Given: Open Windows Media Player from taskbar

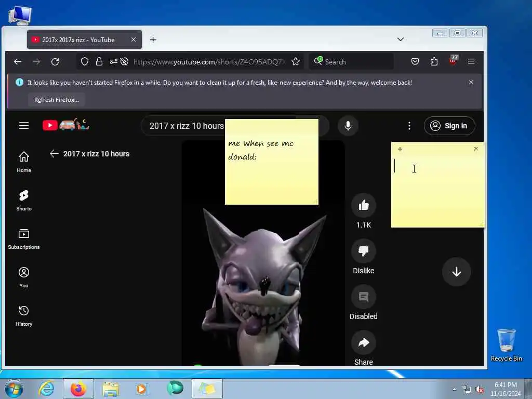Looking at the screenshot, I should pyautogui.click(x=142, y=389).
